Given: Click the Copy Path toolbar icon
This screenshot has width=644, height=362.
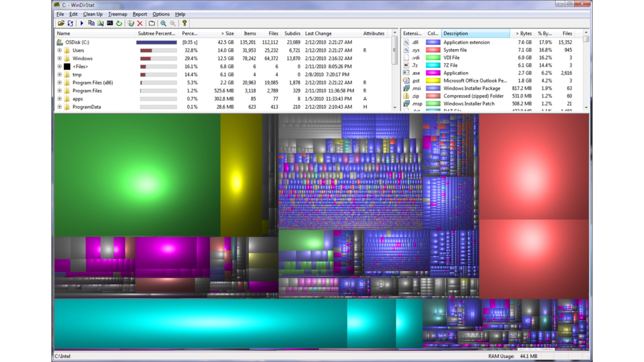Looking at the screenshot, I should click(91, 23).
